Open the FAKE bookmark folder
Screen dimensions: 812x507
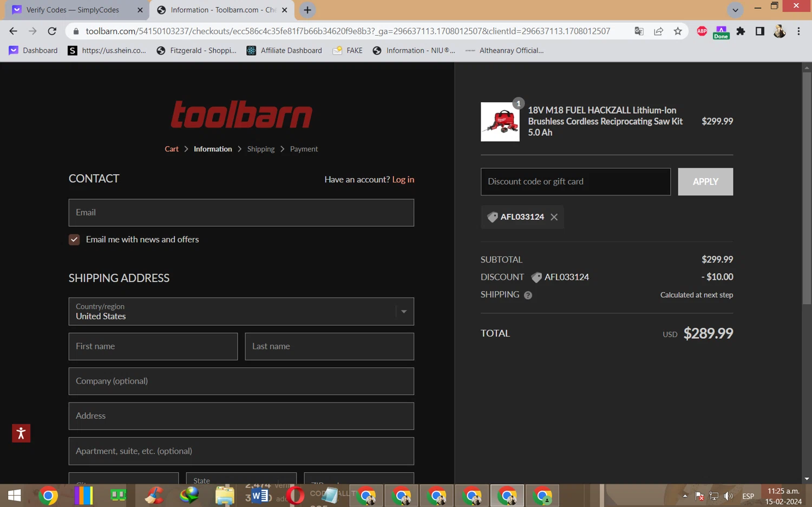[348, 50]
